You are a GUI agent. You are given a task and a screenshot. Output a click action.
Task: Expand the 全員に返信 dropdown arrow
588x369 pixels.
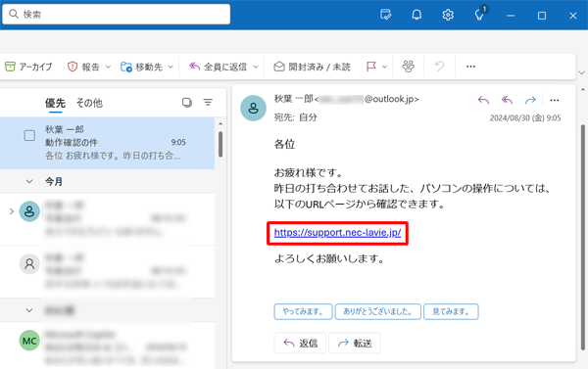coord(256,68)
